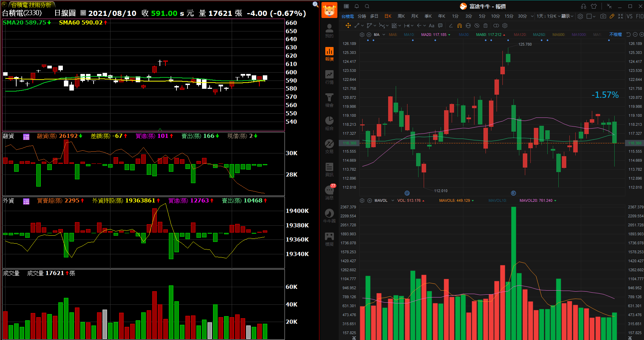The height and width of the screenshot is (340, 644).
Task: Select the line segment drawing tool
Action: [357, 26]
